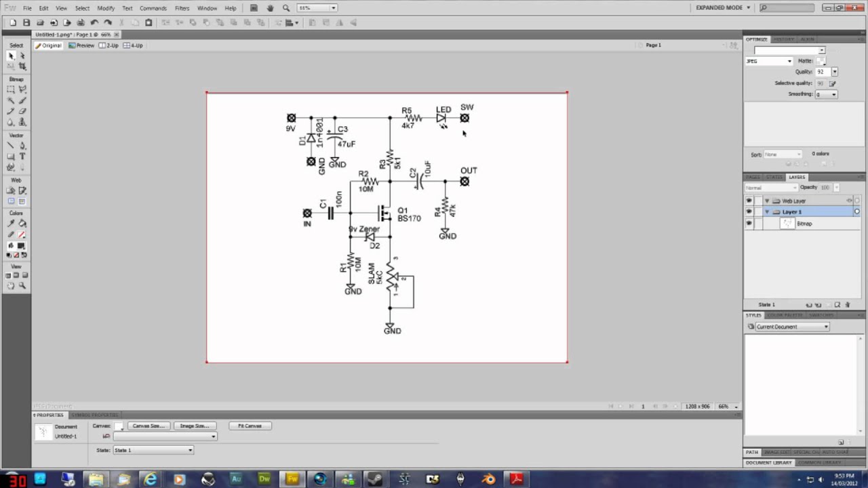The height and width of the screenshot is (488, 868).
Task: Open the Filters menu
Action: coord(182,8)
